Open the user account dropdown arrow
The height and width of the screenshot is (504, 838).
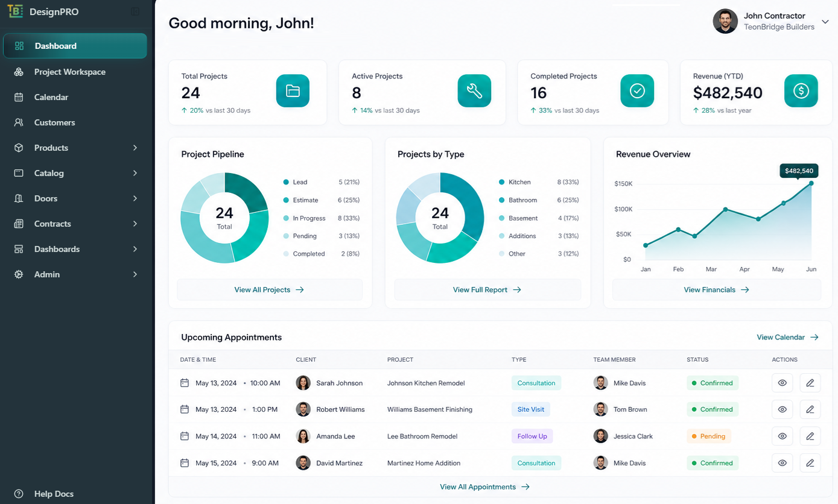(x=825, y=22)
